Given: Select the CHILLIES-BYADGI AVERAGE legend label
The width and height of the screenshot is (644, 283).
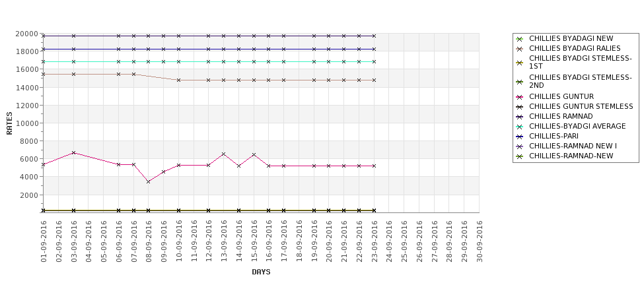Looking at the screenshot, I should (577, 126).
